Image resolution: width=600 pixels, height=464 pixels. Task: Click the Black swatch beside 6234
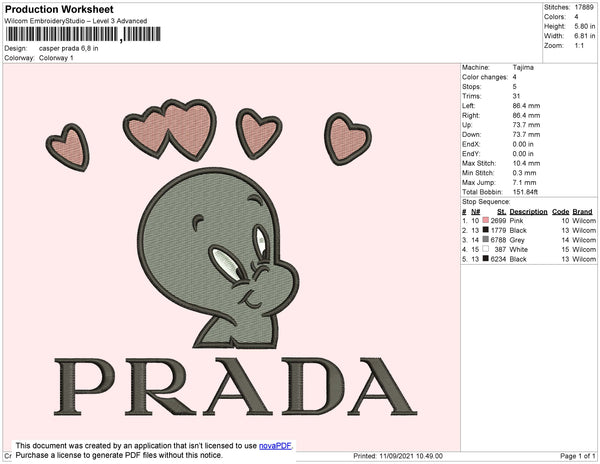[x=486, y=259]
